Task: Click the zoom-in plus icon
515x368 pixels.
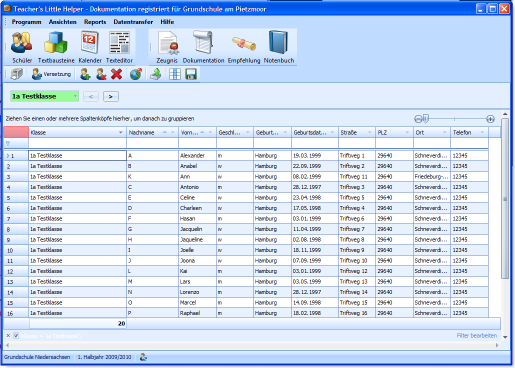Action: coord(490,119)
